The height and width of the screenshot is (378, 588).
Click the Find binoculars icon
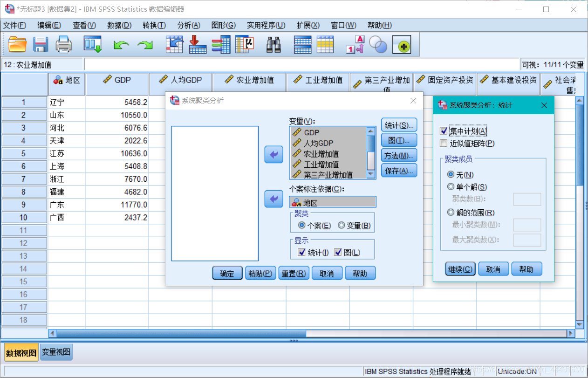273,45
